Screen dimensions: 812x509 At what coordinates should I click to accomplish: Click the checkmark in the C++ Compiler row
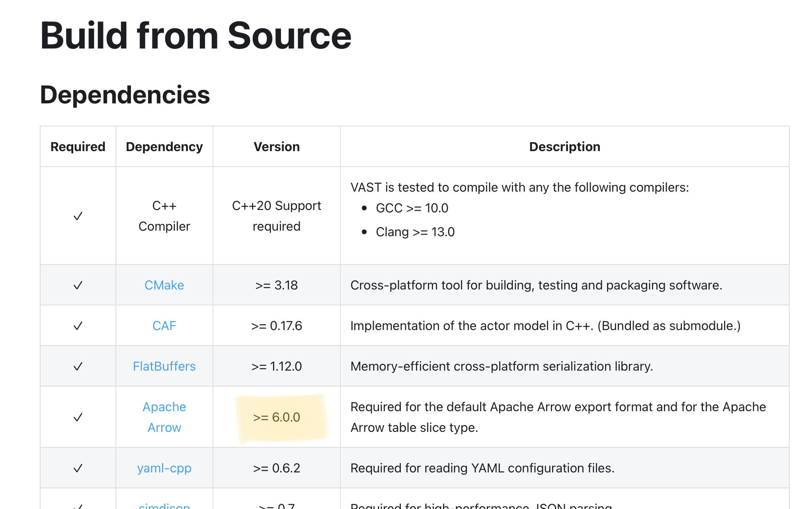[78, 216]
